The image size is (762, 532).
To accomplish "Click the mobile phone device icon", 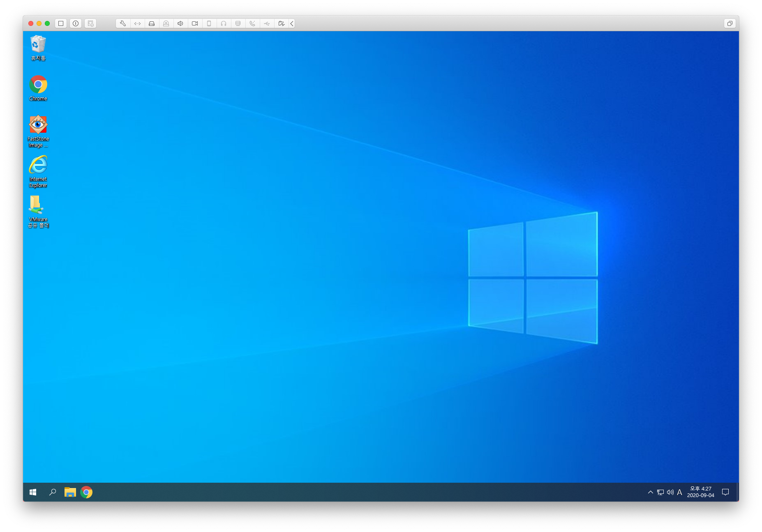I will click(209, 23).
